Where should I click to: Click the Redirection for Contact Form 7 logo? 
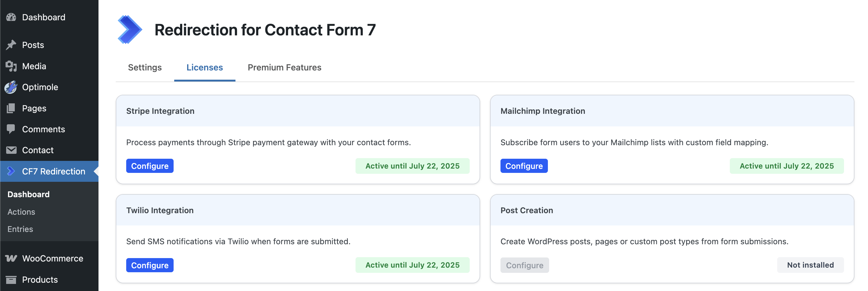[x=129, y=30]
